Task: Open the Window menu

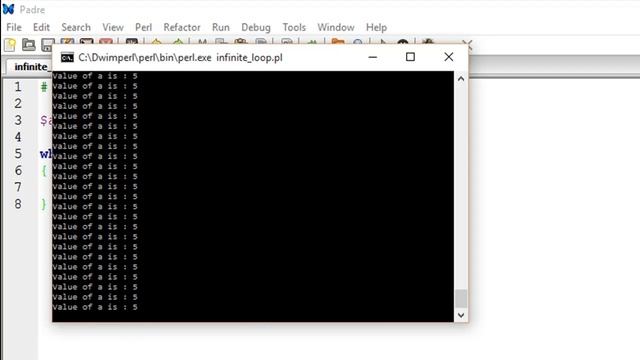Action: point(336,27)
